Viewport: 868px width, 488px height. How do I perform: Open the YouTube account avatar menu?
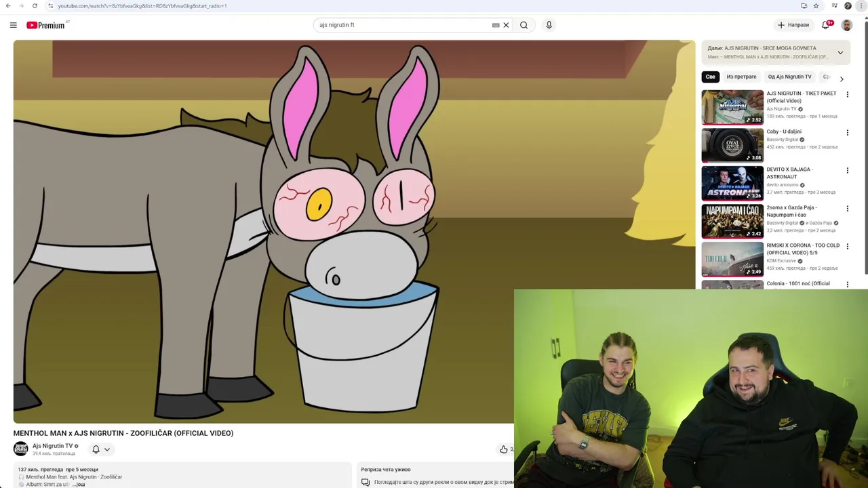(x=847, y=25)
